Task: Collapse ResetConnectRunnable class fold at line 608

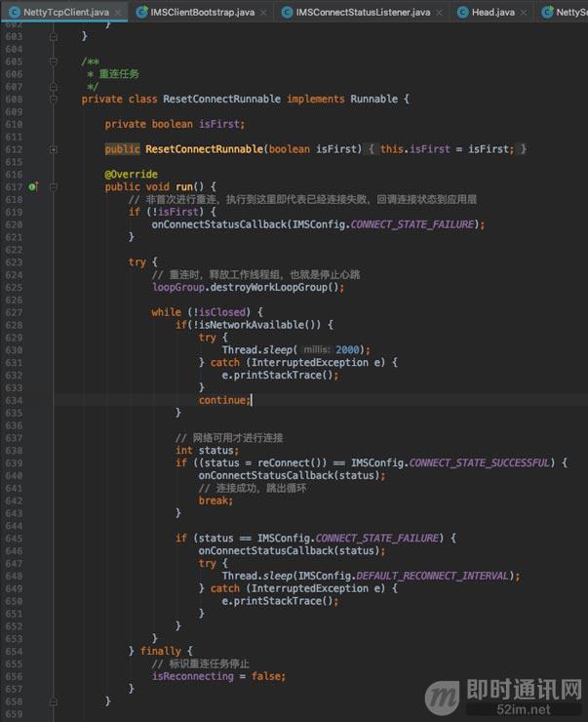Action: click(54, 99)
